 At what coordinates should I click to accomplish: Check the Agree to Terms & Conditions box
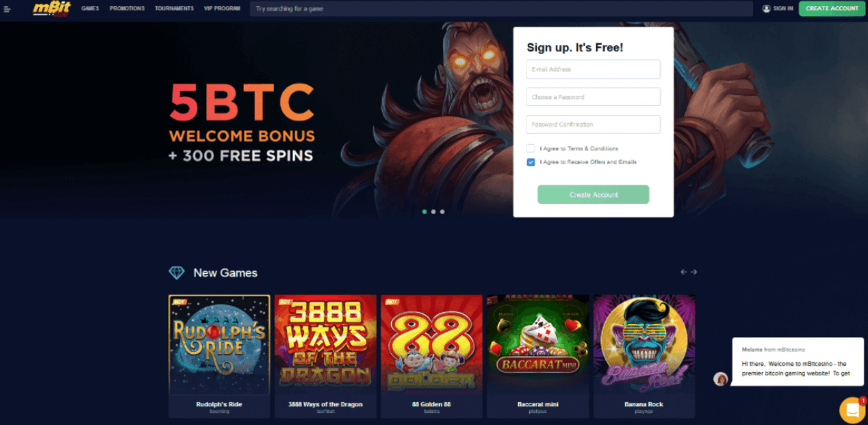(531, 148)
